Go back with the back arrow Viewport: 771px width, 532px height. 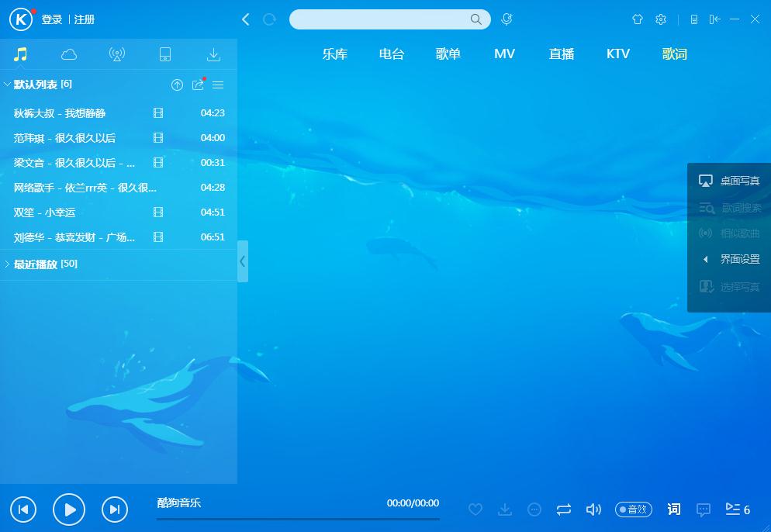point(246,19)
